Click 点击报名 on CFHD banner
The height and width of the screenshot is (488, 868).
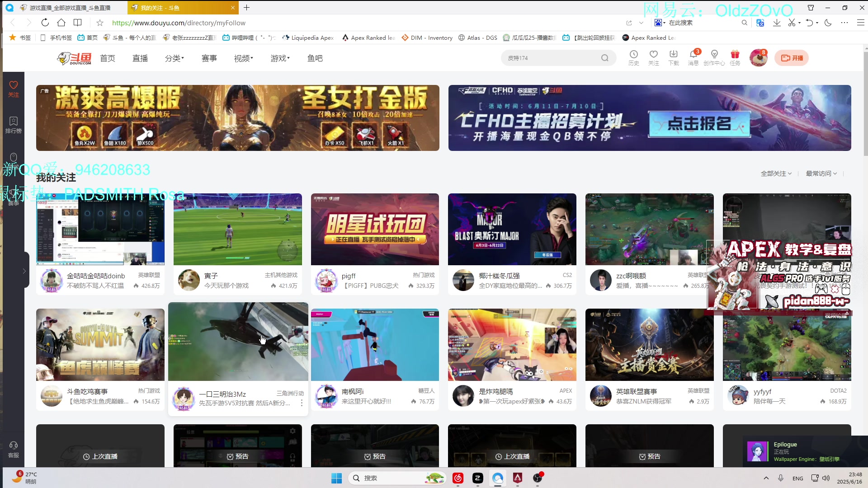click(x=699, y=124)
